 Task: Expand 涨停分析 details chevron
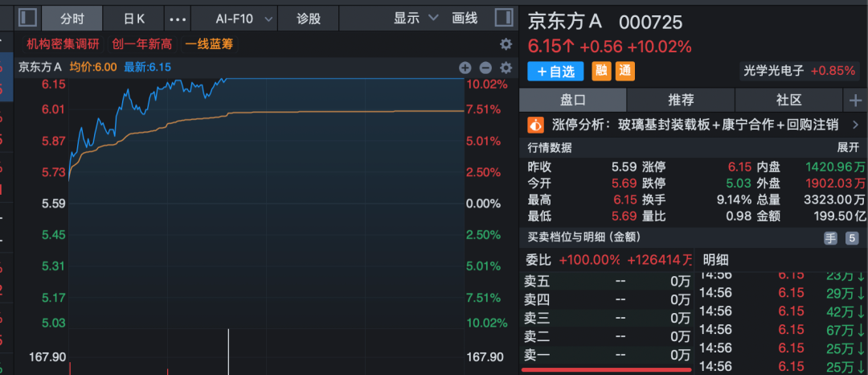855,125
